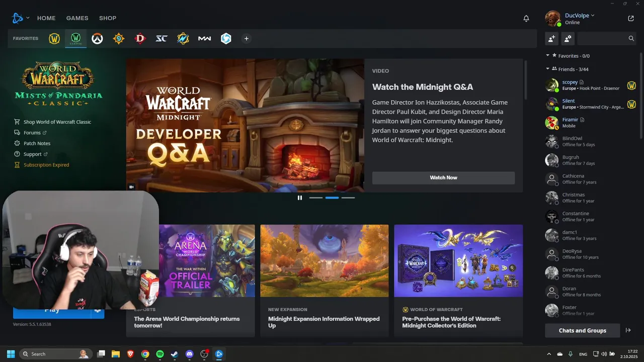Select the Overwatch favorite icon
Screen dimensions: 644x362
(x=97, y=38)
